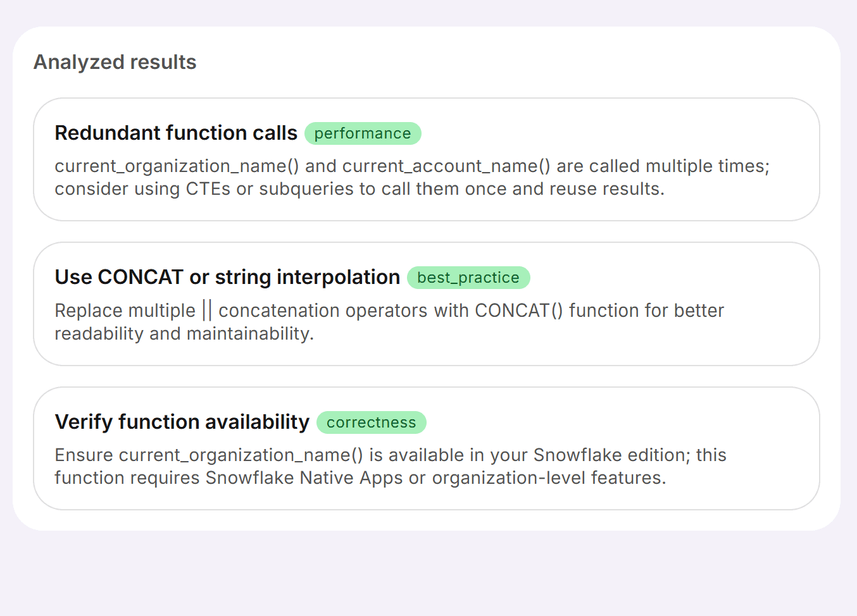Select the "Use CONCAT or string interpolation" title

click(x=227, y=277)
